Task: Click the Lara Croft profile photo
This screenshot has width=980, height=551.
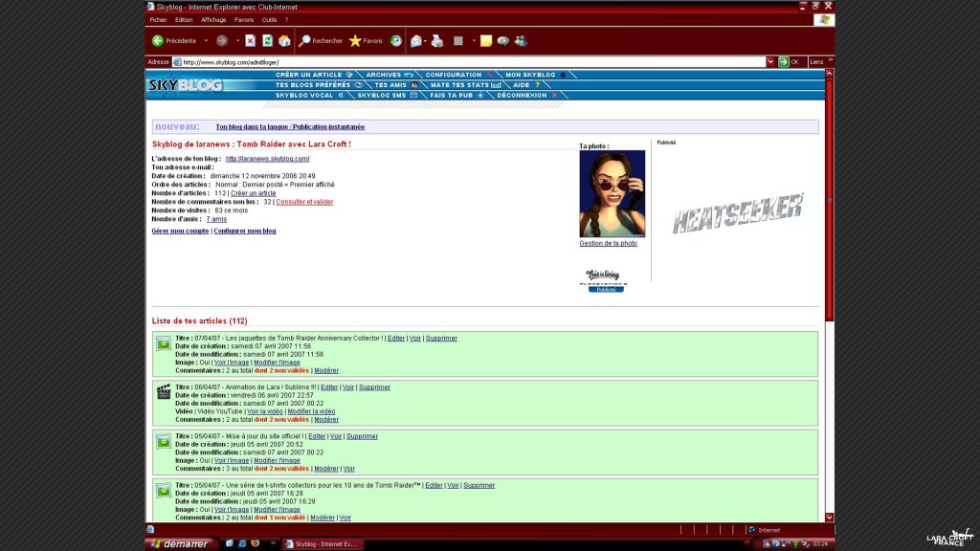Action: [612, 193]
